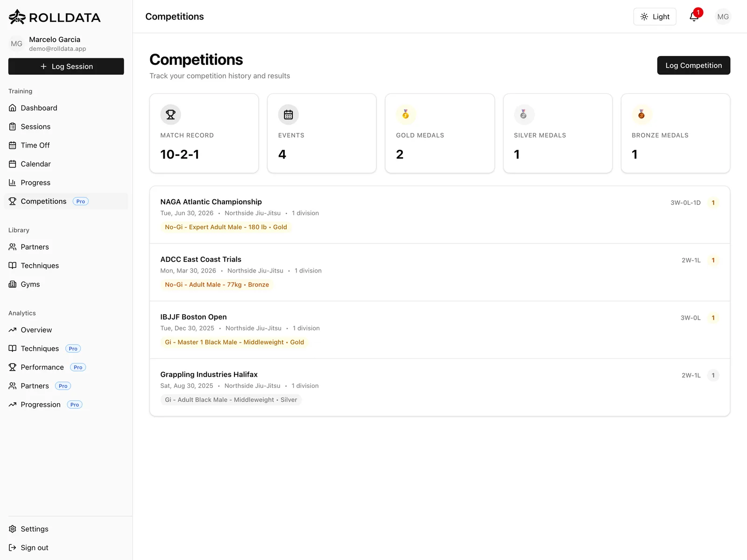Open the Dashboard home icon
Viewport: 747px width, 560px height.
pos(13,108)
